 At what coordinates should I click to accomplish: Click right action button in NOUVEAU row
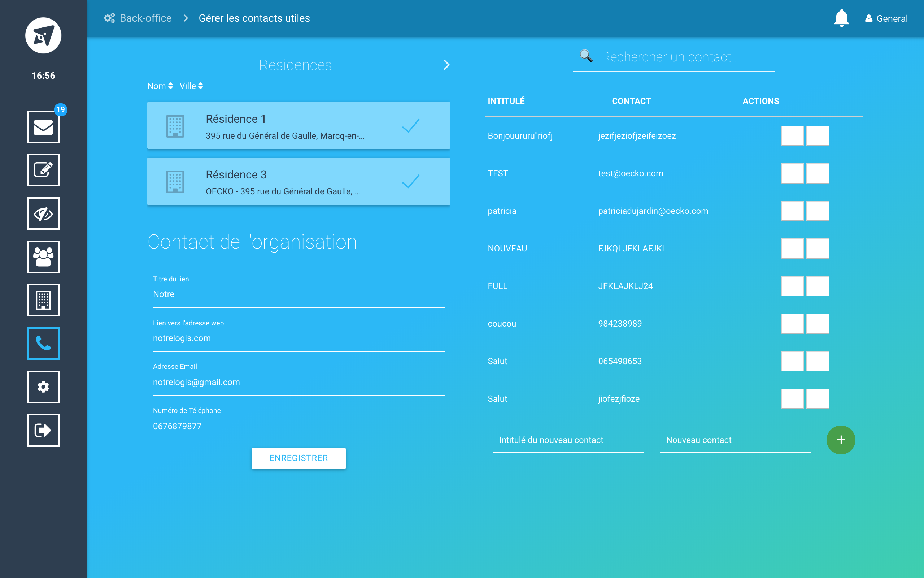818,249
